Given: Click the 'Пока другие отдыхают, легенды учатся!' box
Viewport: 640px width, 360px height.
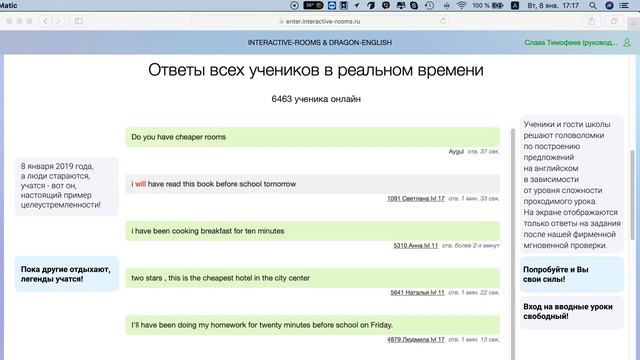Looking at the screenshot, I should (x=67, y=274).
